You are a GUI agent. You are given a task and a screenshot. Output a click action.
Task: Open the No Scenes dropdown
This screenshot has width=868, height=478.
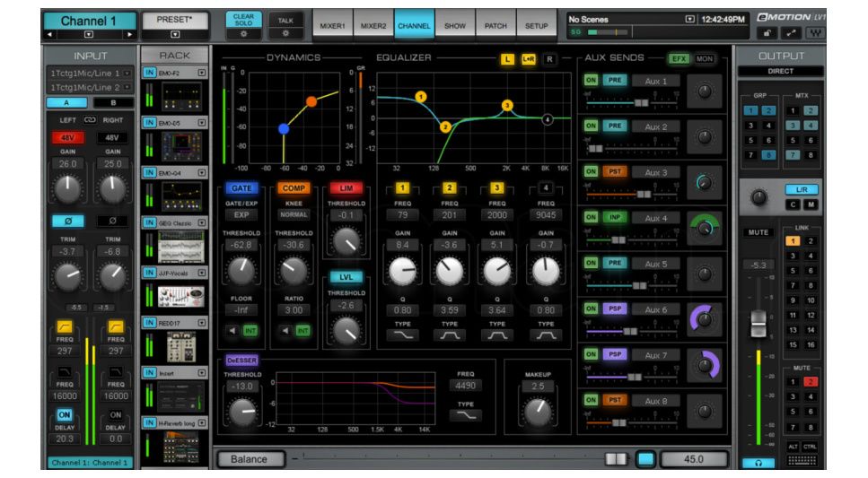[x=689, y=20]
